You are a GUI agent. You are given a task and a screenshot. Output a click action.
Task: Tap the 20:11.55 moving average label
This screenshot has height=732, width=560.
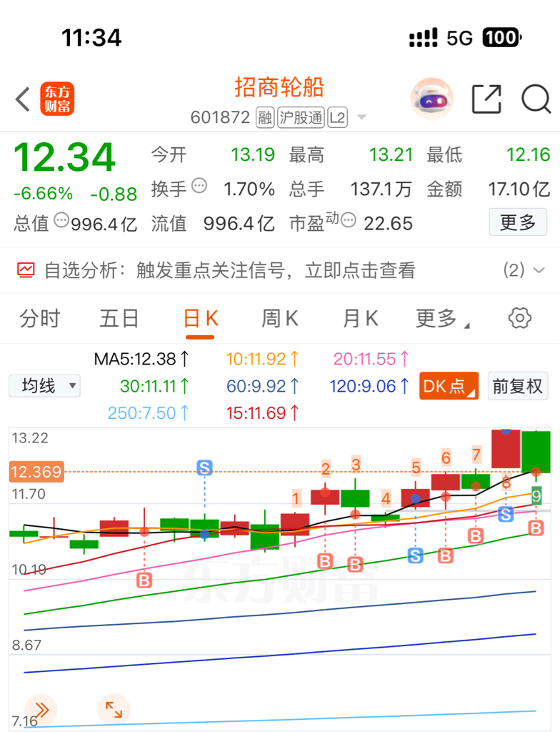point(371,359)
